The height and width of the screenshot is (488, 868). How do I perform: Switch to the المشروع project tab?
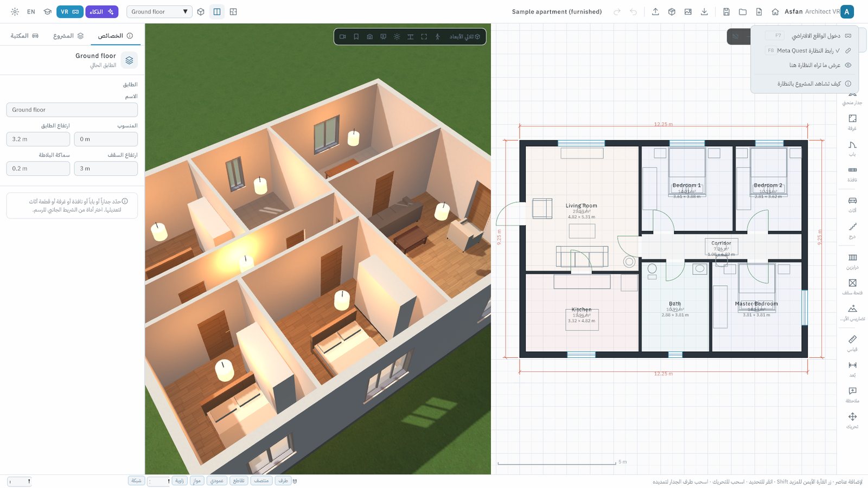[x=68, y=36]
